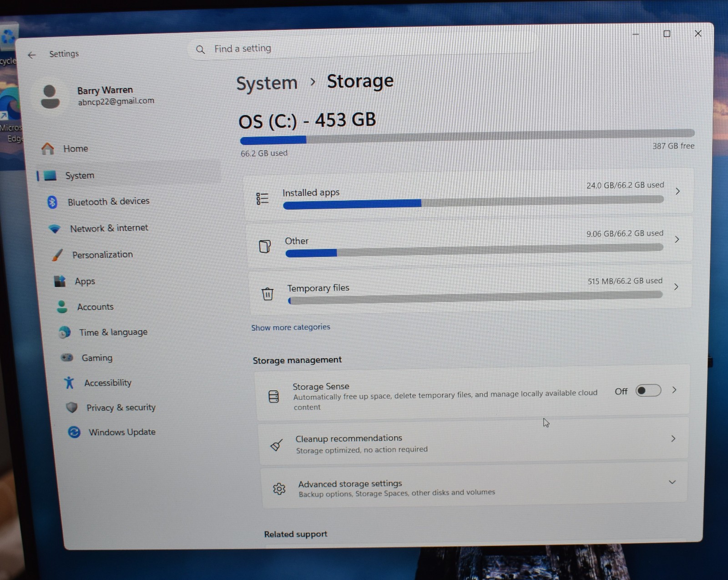Toggle the Storage Sense switch

648,391
